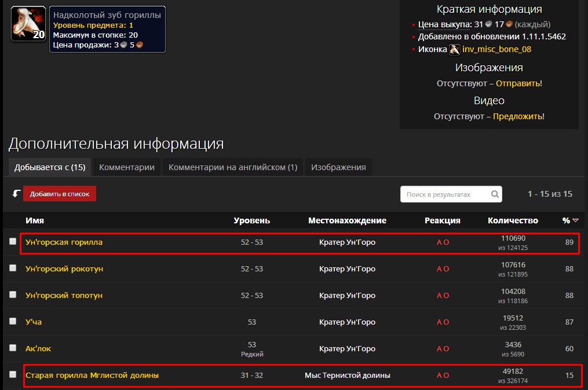Open the У'ча creature link

point(34,322)
